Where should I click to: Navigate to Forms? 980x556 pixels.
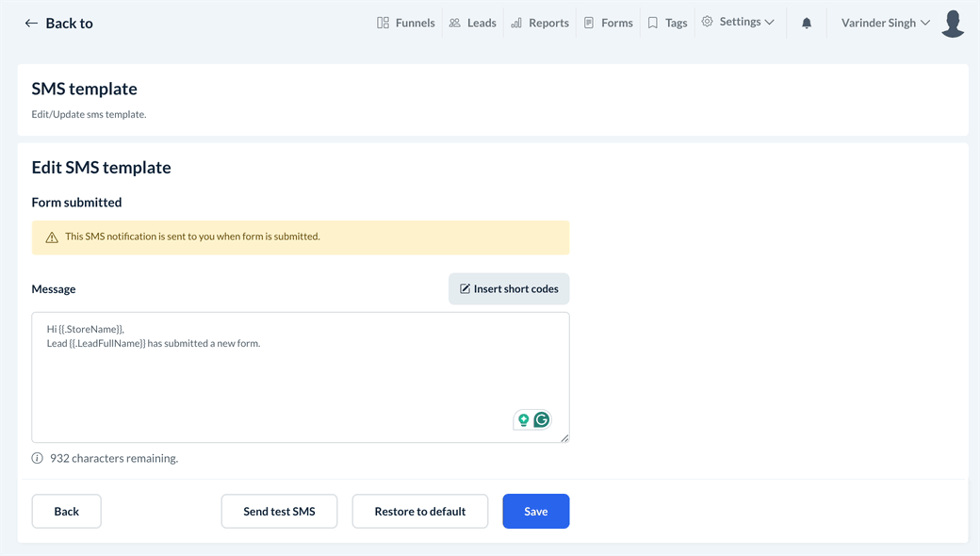point(608,24)
